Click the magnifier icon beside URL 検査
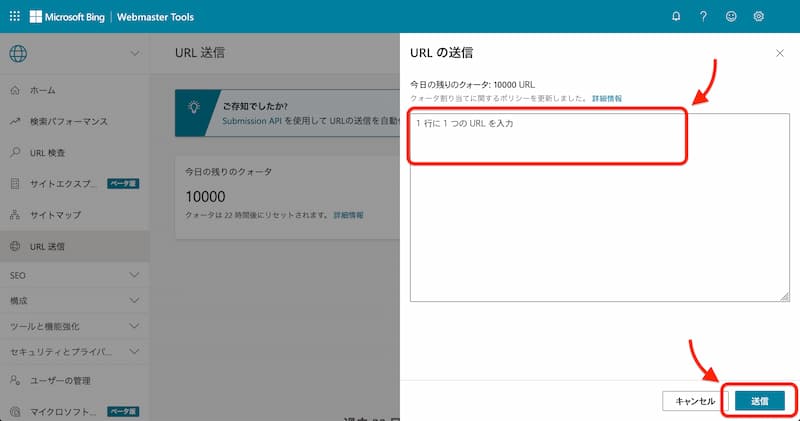 tap(15, 153)
